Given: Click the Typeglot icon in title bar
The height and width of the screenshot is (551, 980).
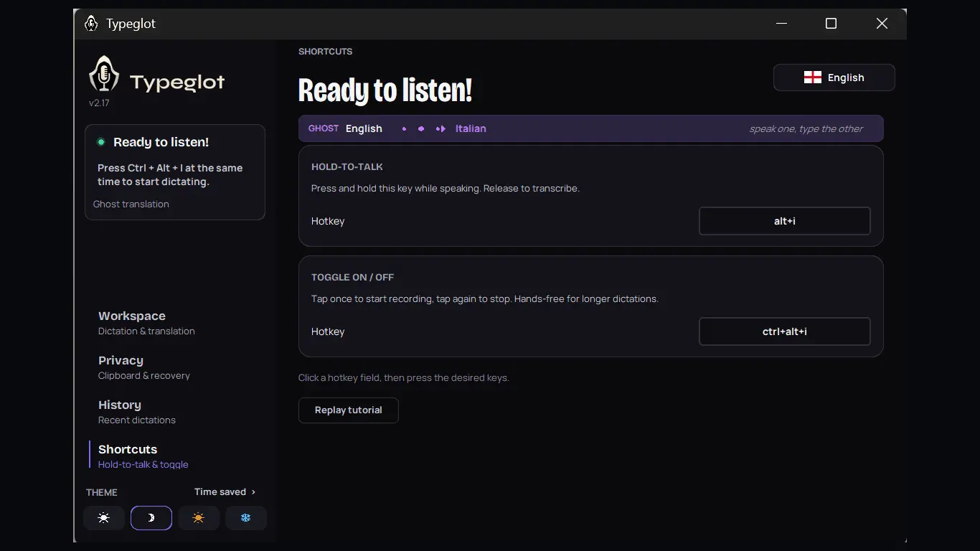Looking at the screenshot, I should click(91, 24).
